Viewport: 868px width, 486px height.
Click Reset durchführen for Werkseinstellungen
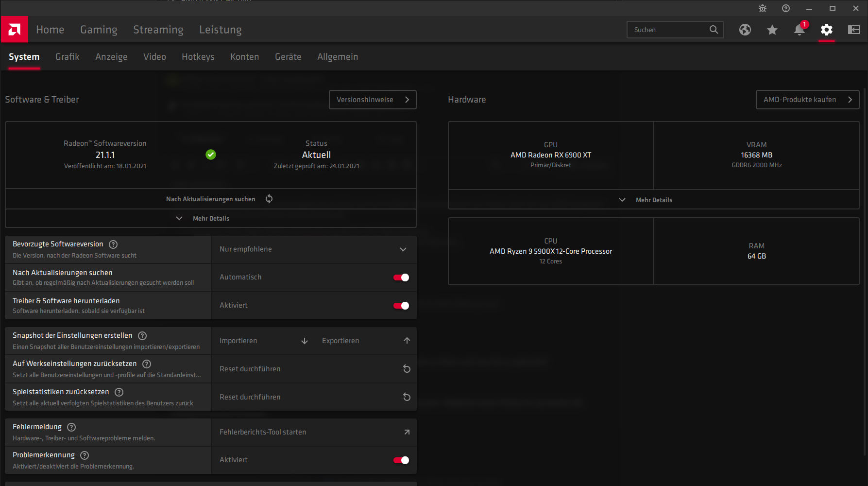(314, 369)
